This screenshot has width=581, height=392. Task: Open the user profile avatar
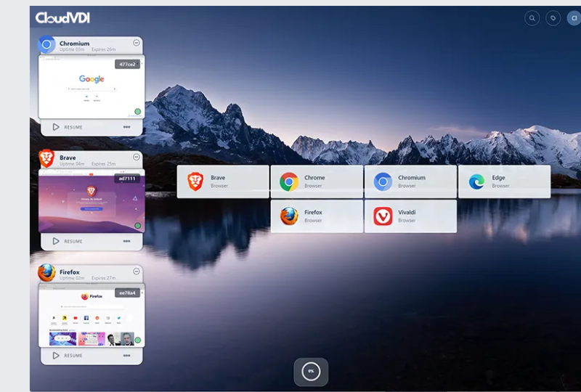[x=574, y=17]
